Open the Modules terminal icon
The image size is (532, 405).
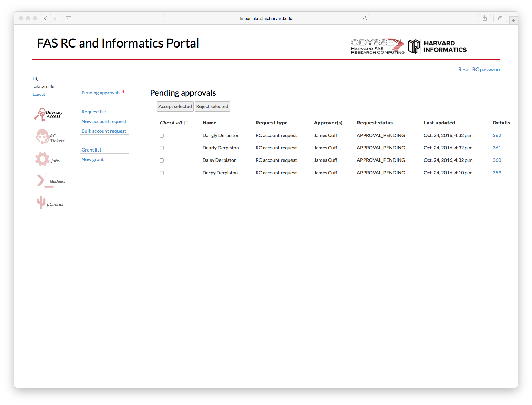pyautogui.click(x=41, y=180)
